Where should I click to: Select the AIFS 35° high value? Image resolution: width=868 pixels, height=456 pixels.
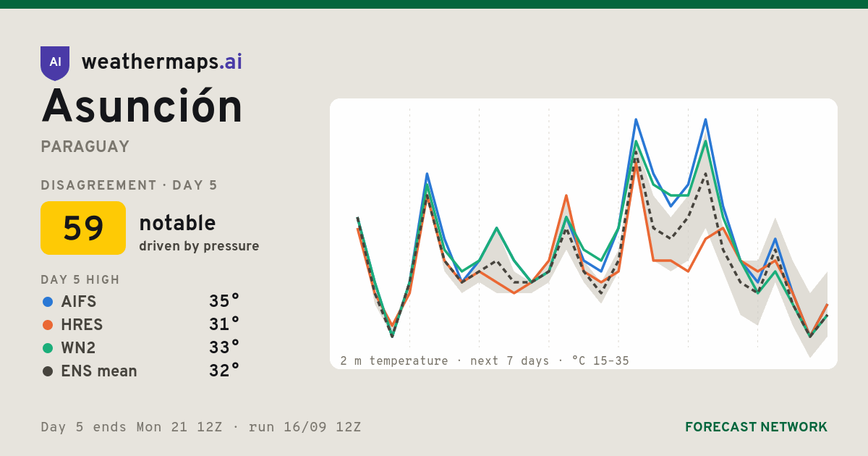(x=224, y=301)
